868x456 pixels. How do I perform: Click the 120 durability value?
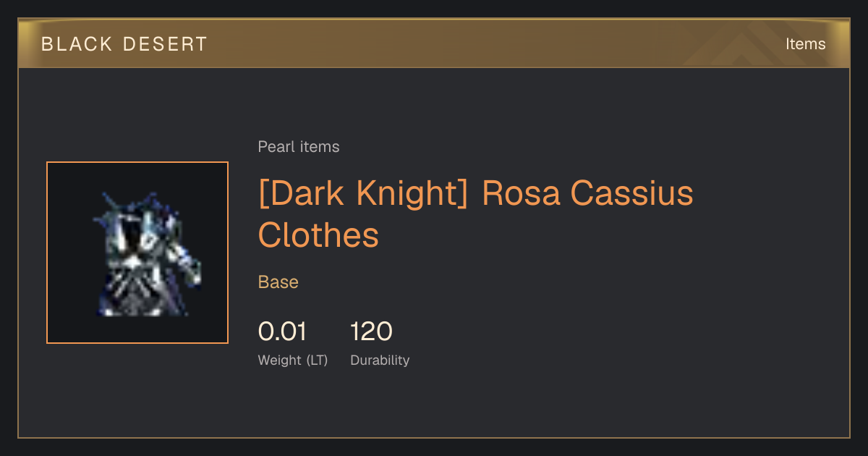coord(372,332)
